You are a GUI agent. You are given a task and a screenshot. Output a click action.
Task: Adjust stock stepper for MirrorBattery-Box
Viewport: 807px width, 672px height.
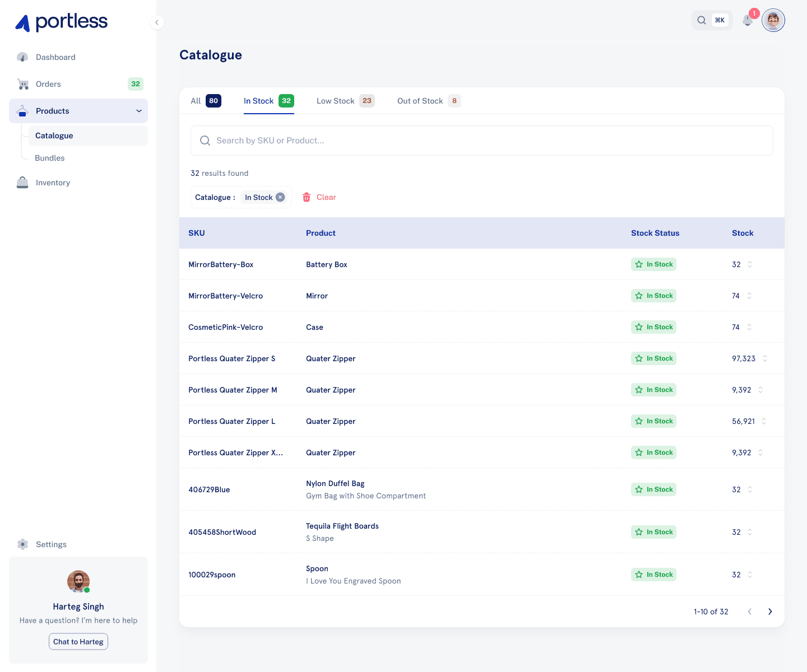pyautogui.click(x=750, y=264)
